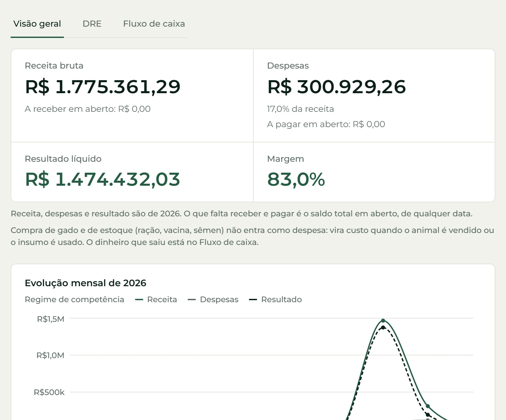The height and width of the screenshot is (420, 506).
Task: Toggle the Despesas legend entry
Action: (213, 300)
